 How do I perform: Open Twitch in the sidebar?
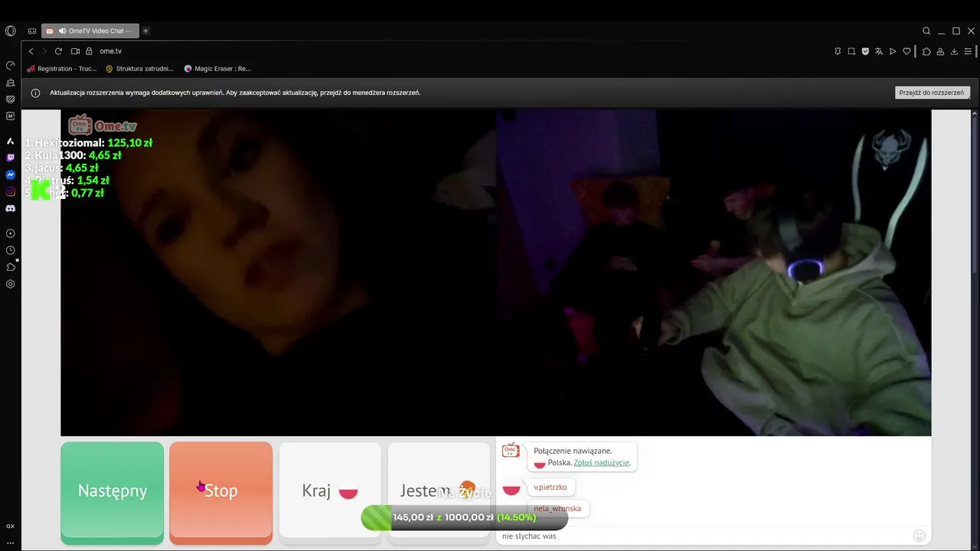coord(10,158)
